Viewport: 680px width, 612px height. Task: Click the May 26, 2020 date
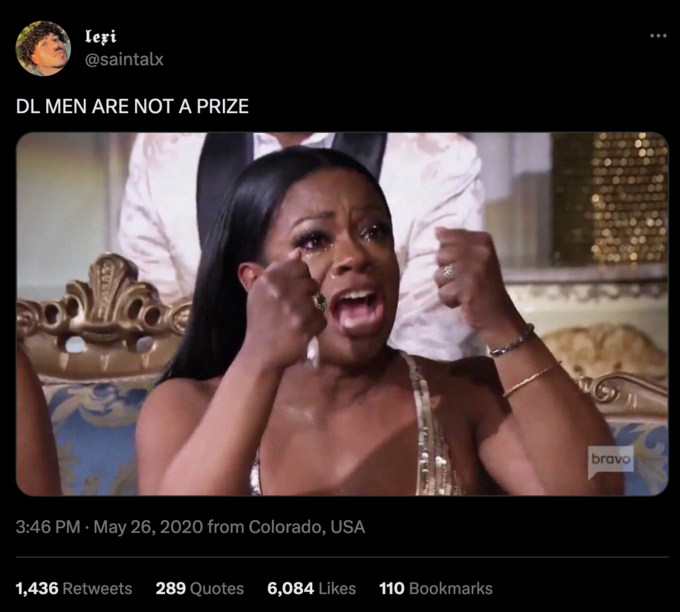[x=148, y=527]
